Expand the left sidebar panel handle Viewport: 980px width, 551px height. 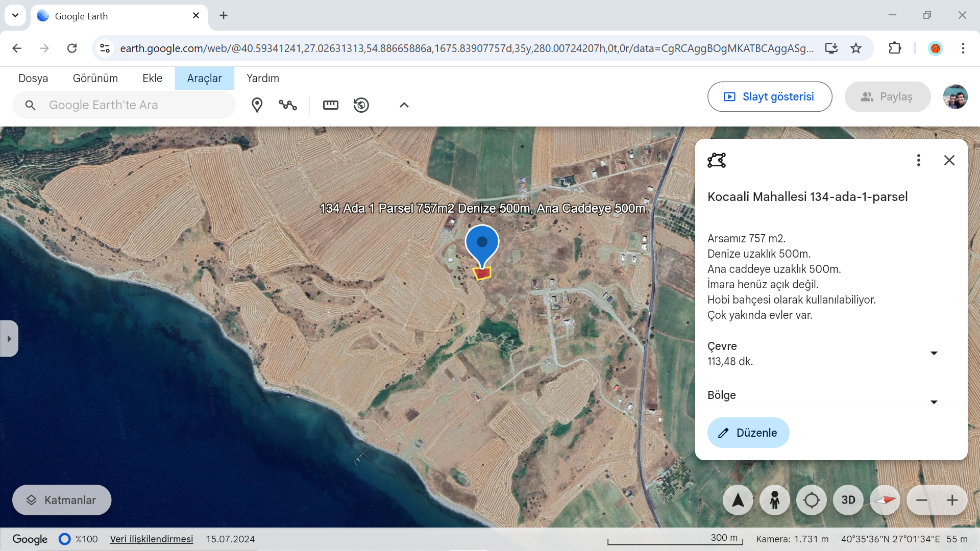pos(9,339)
